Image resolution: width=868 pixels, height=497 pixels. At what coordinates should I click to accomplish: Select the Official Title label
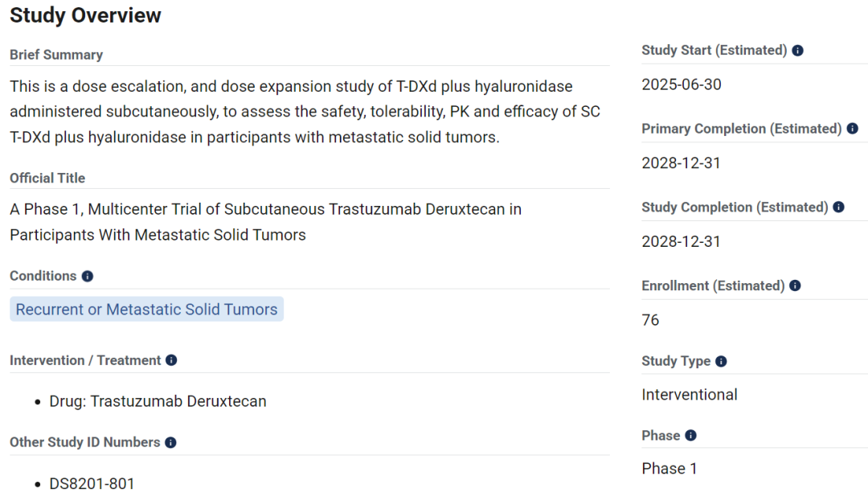tap(47, 178)
